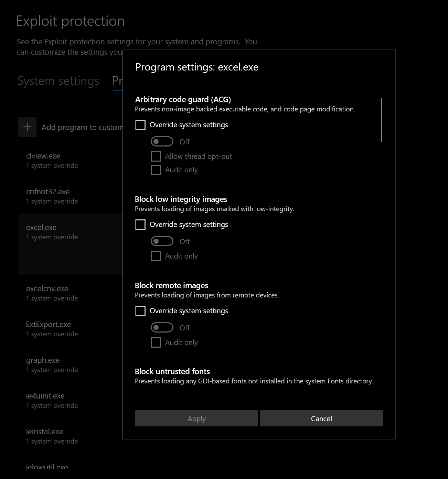Viewport: 448px width, 479px height.
Task: Select excelcnv.exe in the program list
Action: tap(70, 293)
